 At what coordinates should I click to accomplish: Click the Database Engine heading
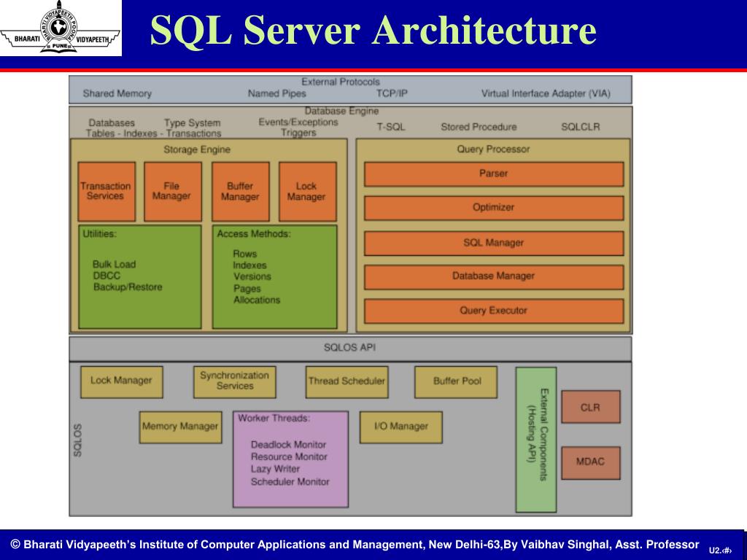(341, 111)
